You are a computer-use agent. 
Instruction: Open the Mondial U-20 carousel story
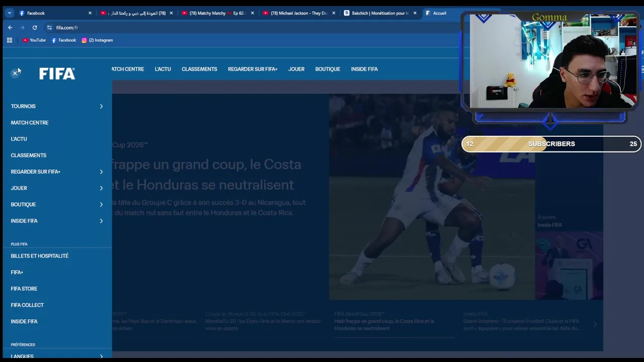coord(263,321)
